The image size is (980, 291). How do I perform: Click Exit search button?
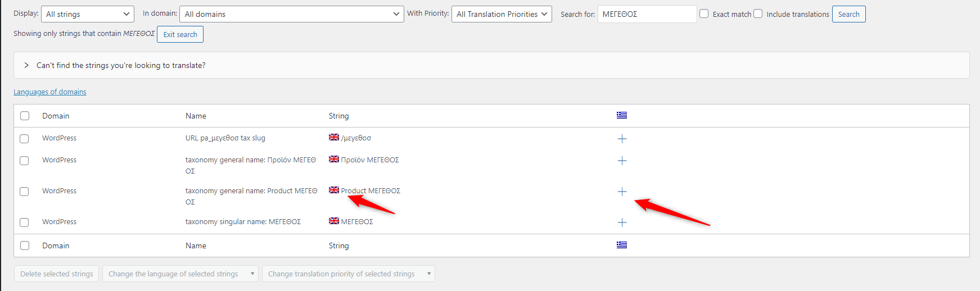(x=180, y=34)
